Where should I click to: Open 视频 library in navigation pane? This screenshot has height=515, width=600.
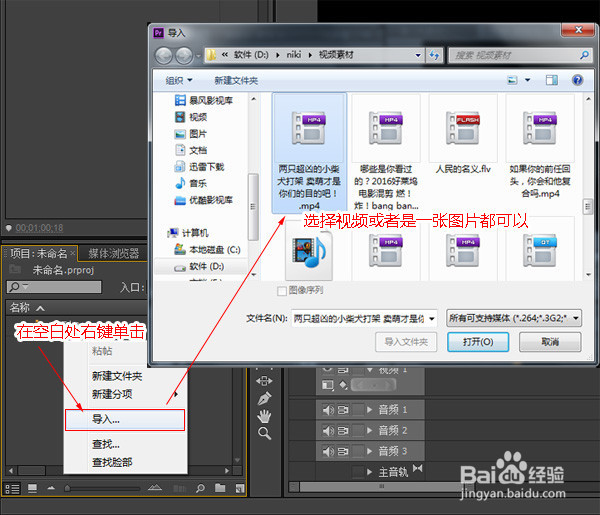191,117
